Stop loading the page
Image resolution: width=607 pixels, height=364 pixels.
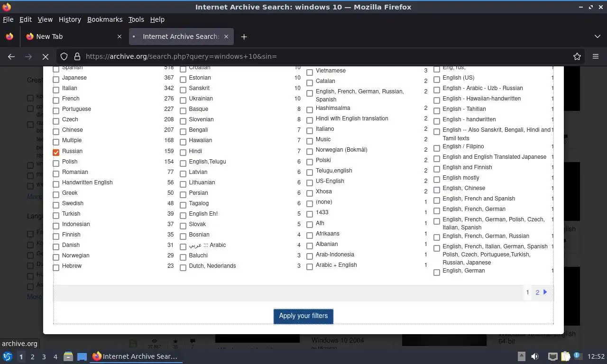[46, 56]
